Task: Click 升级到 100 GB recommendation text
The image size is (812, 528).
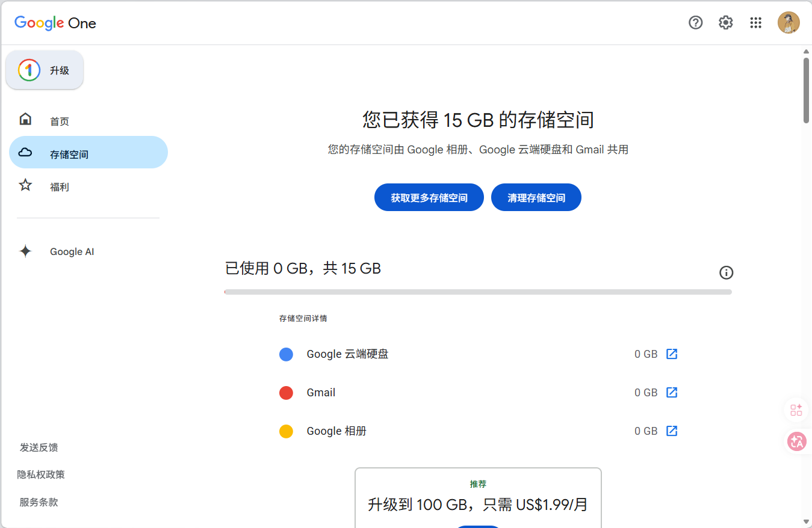Action: click(x=478, y=504)
